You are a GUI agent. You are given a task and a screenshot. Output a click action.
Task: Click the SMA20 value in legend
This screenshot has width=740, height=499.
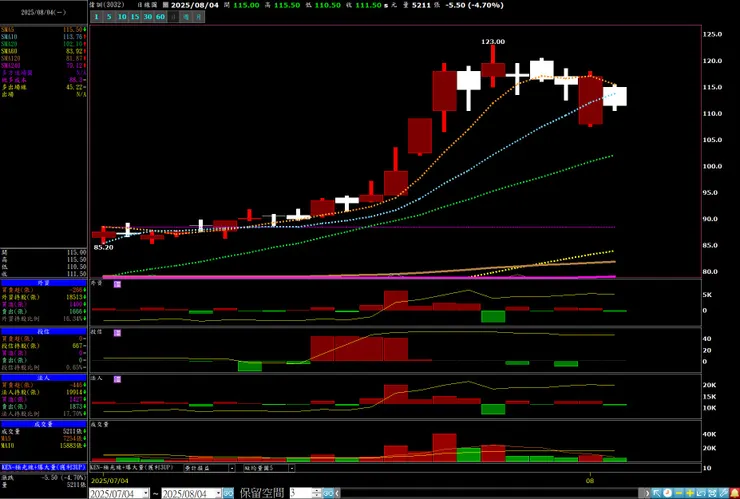[x=74, y=44]
